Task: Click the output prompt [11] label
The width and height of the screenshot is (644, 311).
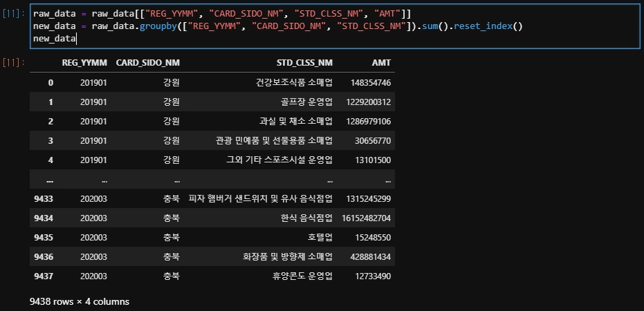Action: [14, 62]
